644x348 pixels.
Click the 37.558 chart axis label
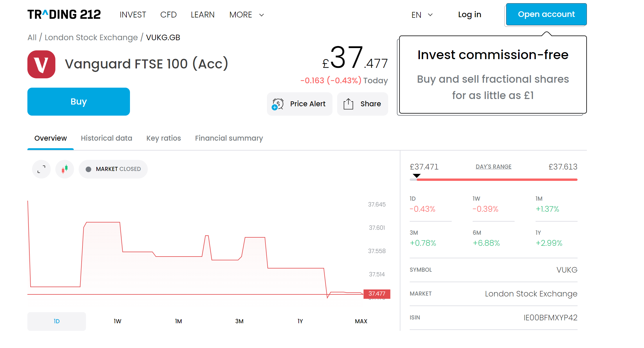coord(377,251)
